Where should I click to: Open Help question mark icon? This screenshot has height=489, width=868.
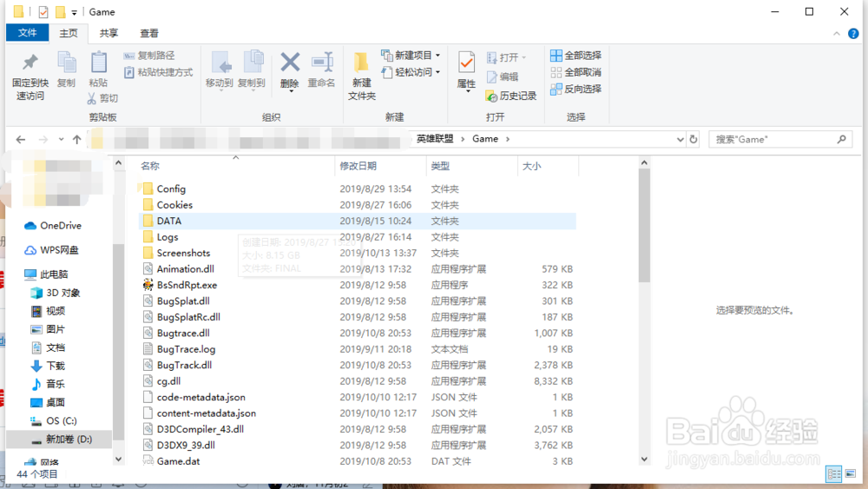click(853, 34)
